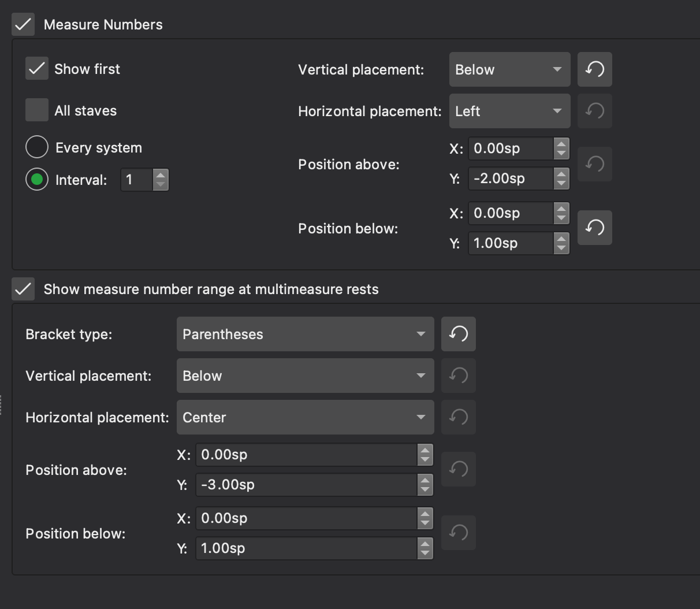Change Horizontal placement from Center
The height and width of the screenshot is (609, 700).
click(305, 417)
